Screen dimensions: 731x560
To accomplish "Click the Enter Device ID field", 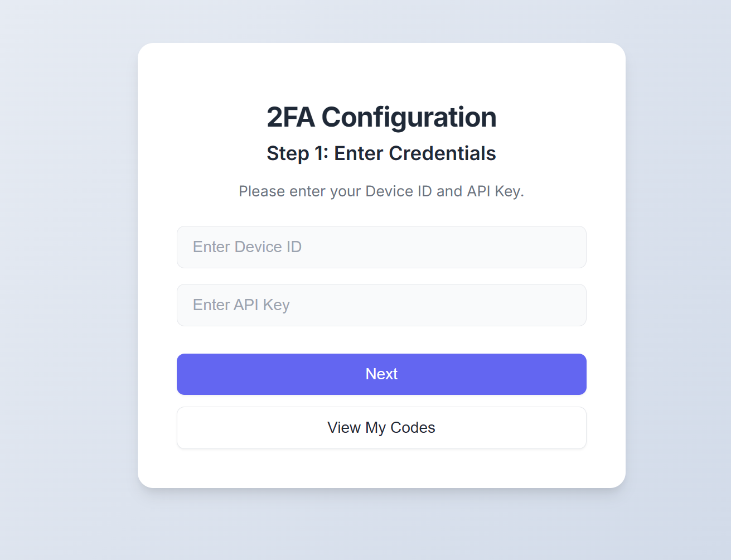I will coord(381,247).
